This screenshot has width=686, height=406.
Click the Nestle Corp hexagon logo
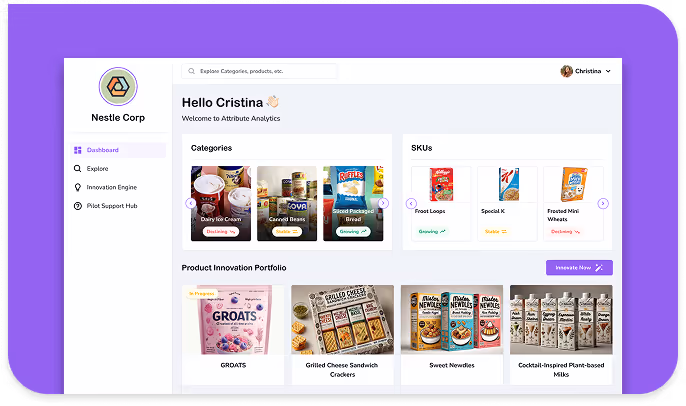tap(118, 86)
